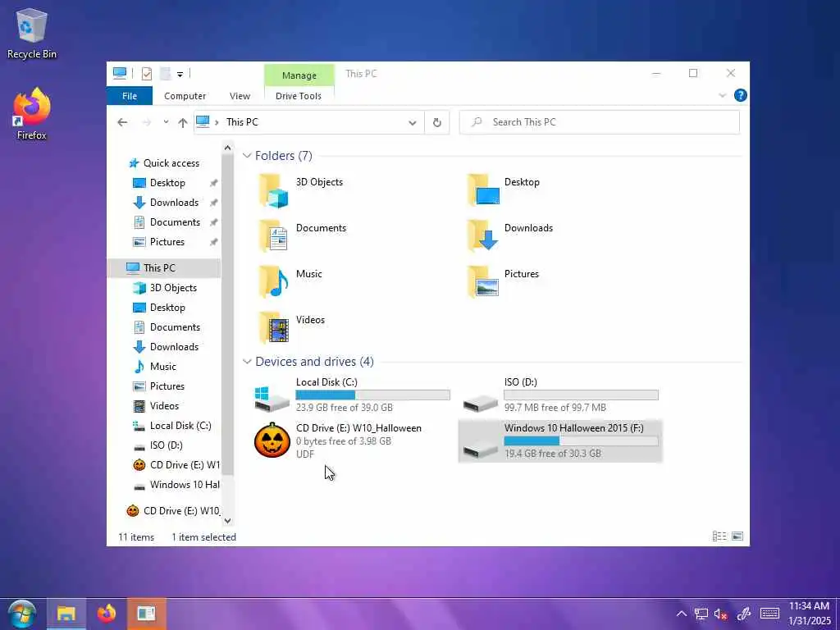
Task: Click the New folder quick access toolbar icon
Action: [x=166, y=73]
